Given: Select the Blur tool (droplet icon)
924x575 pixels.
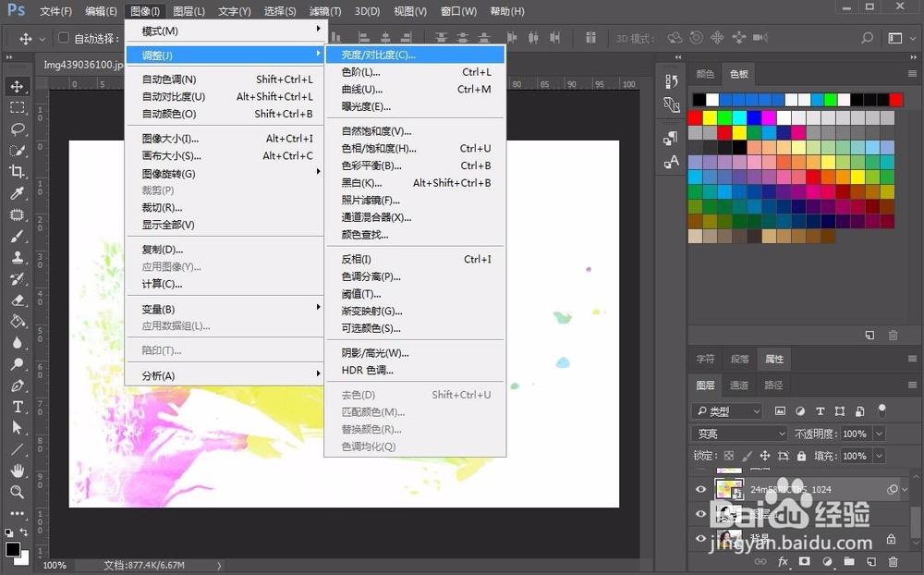Looking at the screenshot, I should point(17,343).
